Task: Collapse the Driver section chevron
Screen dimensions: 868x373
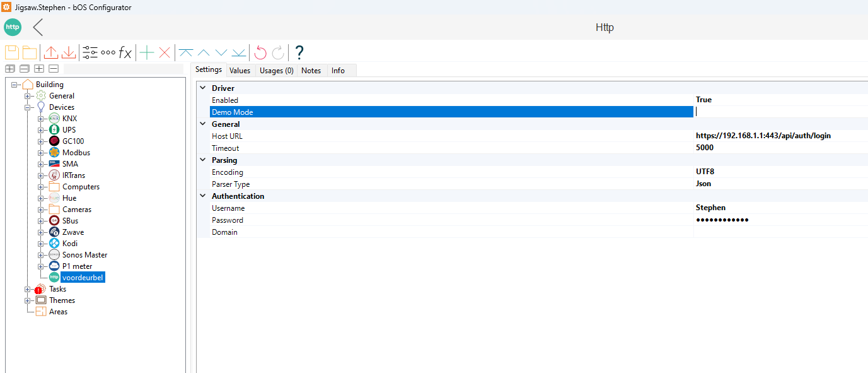Action: [x=202, y=88]
